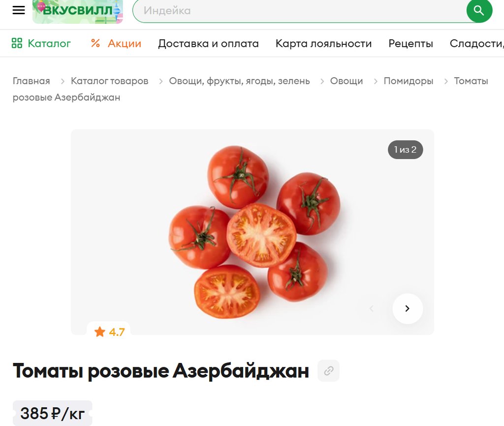The width and height of the screenshot is (504, 426).
Task: Copy product link via chain icon
Action: pyautogui.click(x=328, y=371)
